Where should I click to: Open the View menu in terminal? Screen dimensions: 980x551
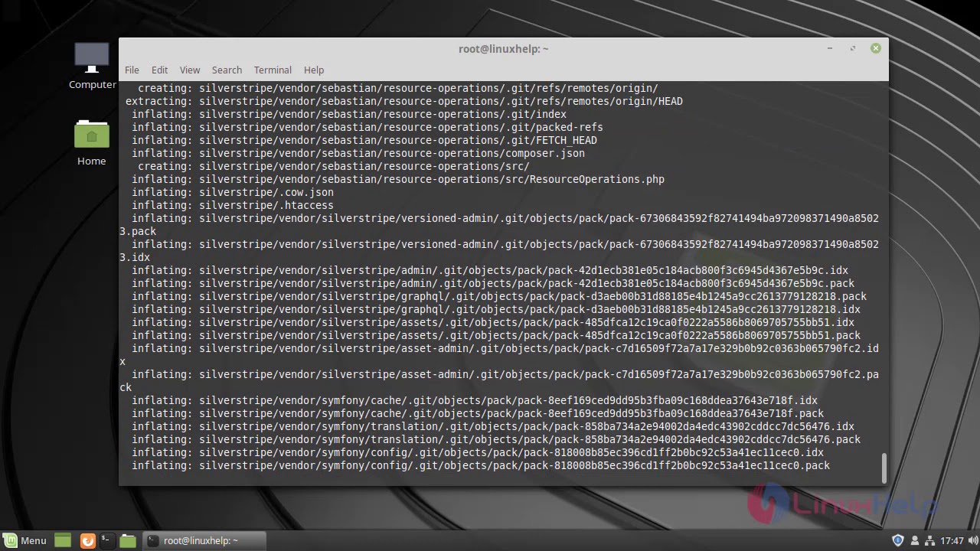point(190,70)
